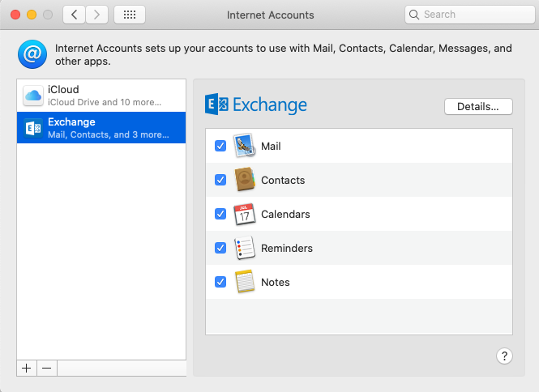Select the iCloud account row
539x392 pixels.
(x=101, y=96)
